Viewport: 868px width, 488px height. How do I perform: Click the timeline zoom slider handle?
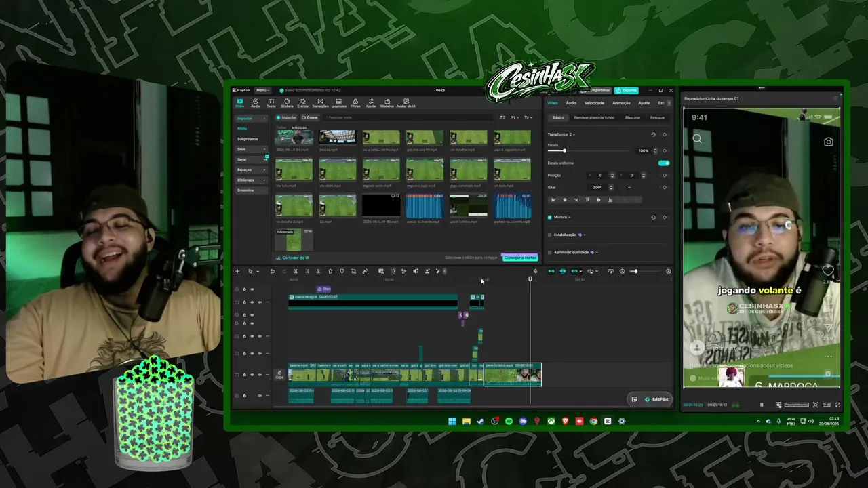[x=635, y=271]
